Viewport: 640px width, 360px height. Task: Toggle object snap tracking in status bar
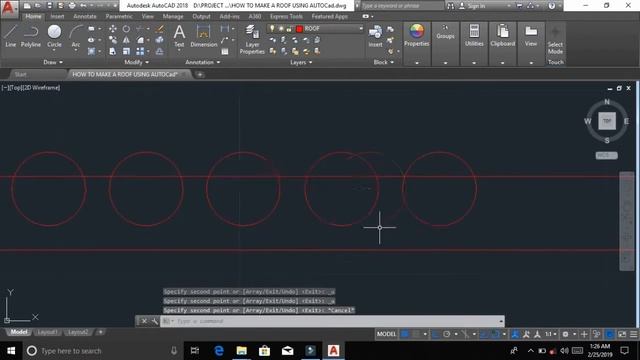pos(484,334)
